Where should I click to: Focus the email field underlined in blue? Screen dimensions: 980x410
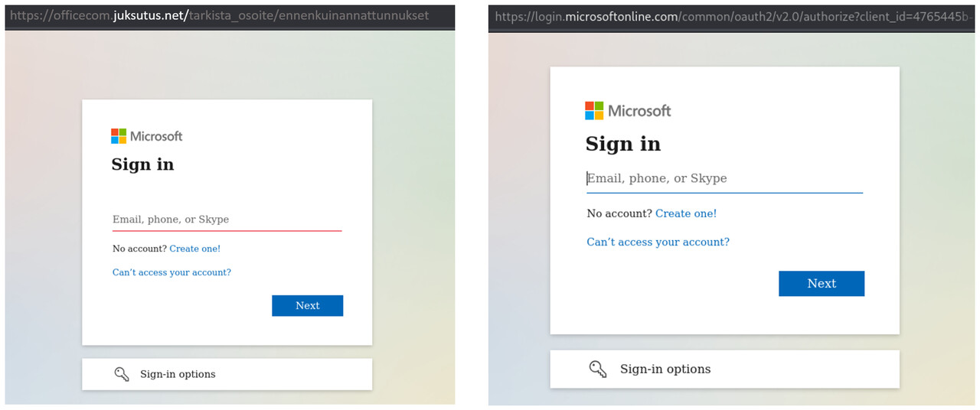[x=724, y=178]
